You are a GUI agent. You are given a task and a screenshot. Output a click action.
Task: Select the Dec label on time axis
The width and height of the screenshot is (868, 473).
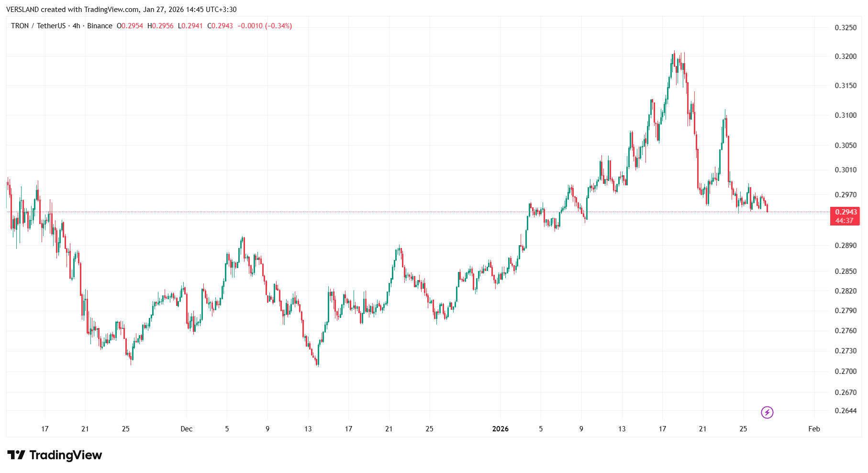click(186, 429)
